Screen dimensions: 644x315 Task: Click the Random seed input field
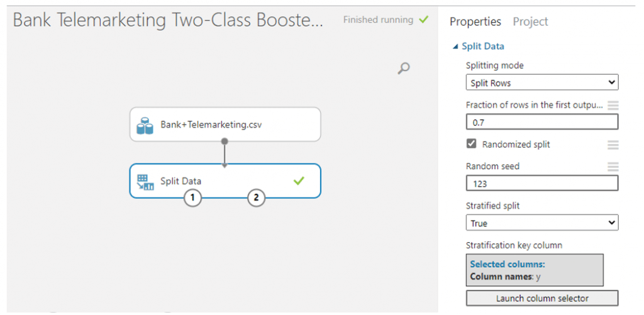click(541, 183)
